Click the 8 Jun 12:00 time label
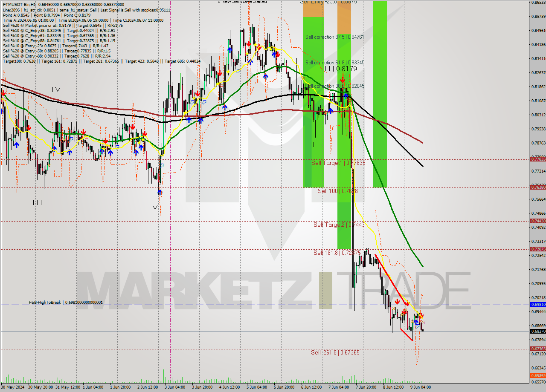This screenshot has height=392, width=546. coord(394,387)
